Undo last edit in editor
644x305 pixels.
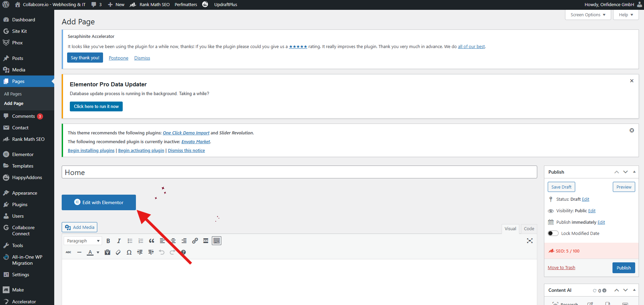[162, 253]
